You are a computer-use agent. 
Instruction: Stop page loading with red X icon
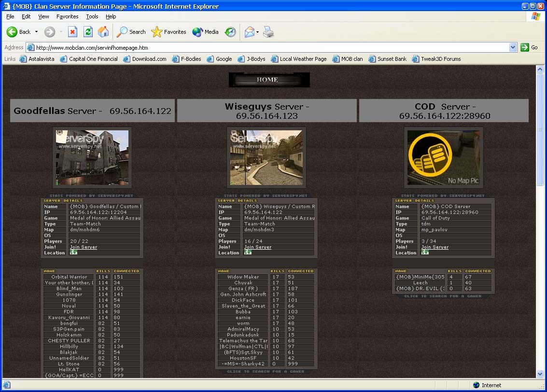point(72,32)
